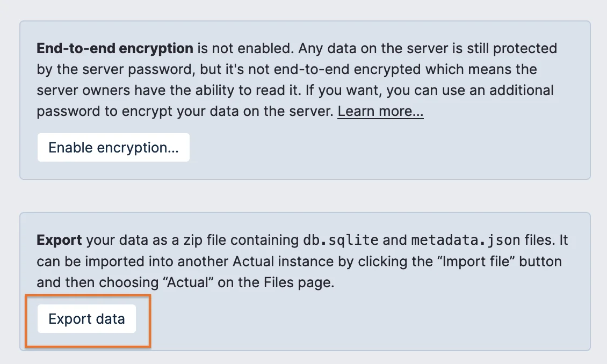
Task: Click the "db.sqlite" code text
Action: 341,240
